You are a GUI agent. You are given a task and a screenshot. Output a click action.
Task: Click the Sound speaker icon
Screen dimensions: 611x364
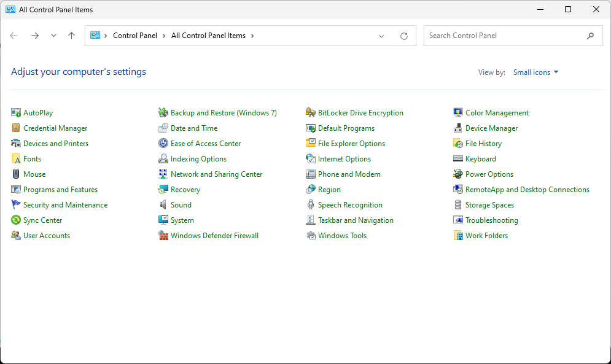coord(163,205)
